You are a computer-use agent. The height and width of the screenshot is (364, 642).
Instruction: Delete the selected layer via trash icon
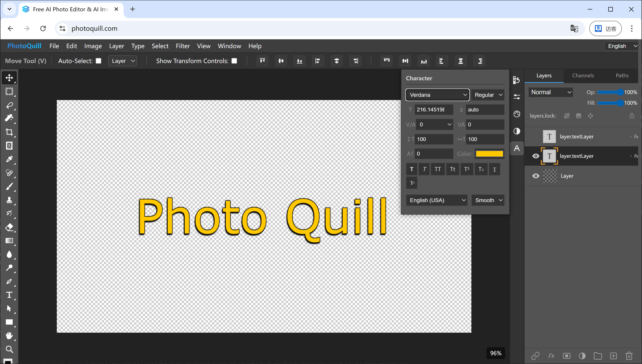[x=629, y=355]
